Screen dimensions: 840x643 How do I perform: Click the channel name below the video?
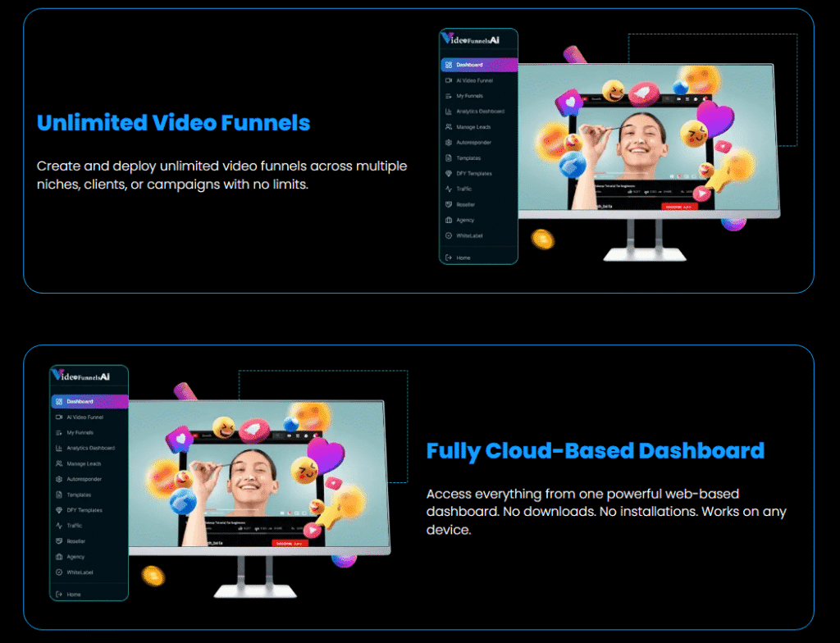pyautogui.click(x=215, y=544)
